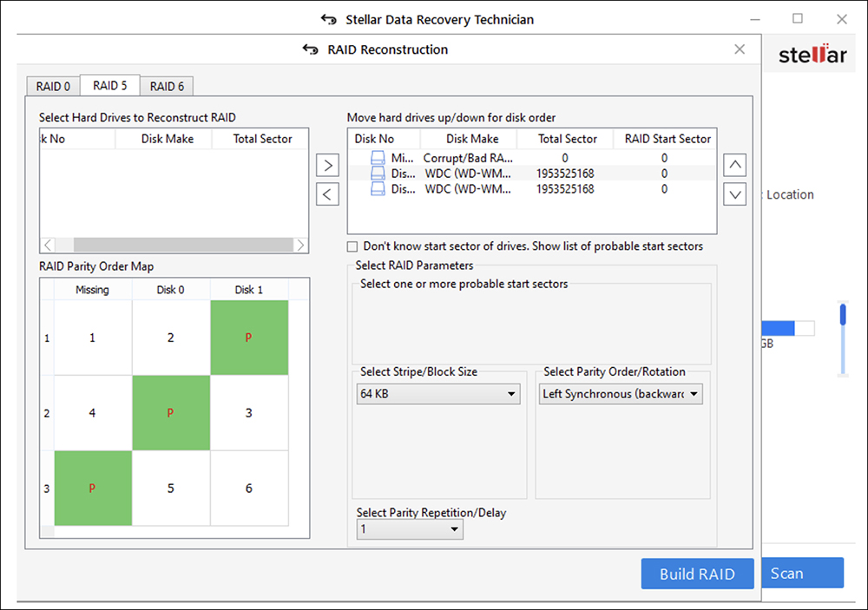Click parity map cell numbered 4
Screen dimensions: 868x610
tap(93, 413)
